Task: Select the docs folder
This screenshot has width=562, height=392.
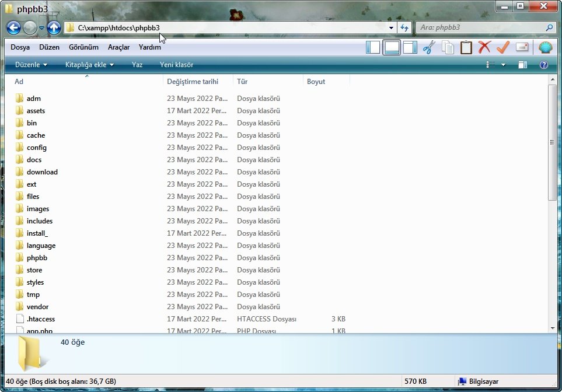Action: tap(34, 160)
